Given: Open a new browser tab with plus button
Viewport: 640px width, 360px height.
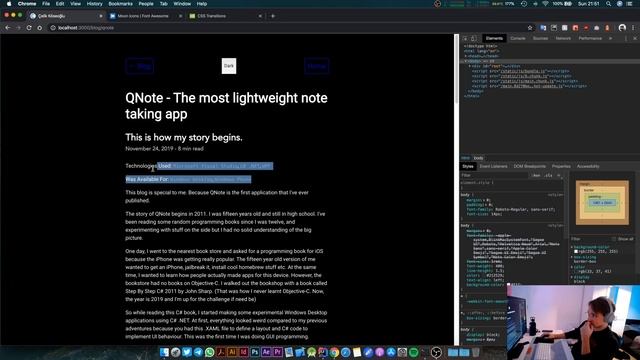Looking at the screenshot, I should click(273, 16).
